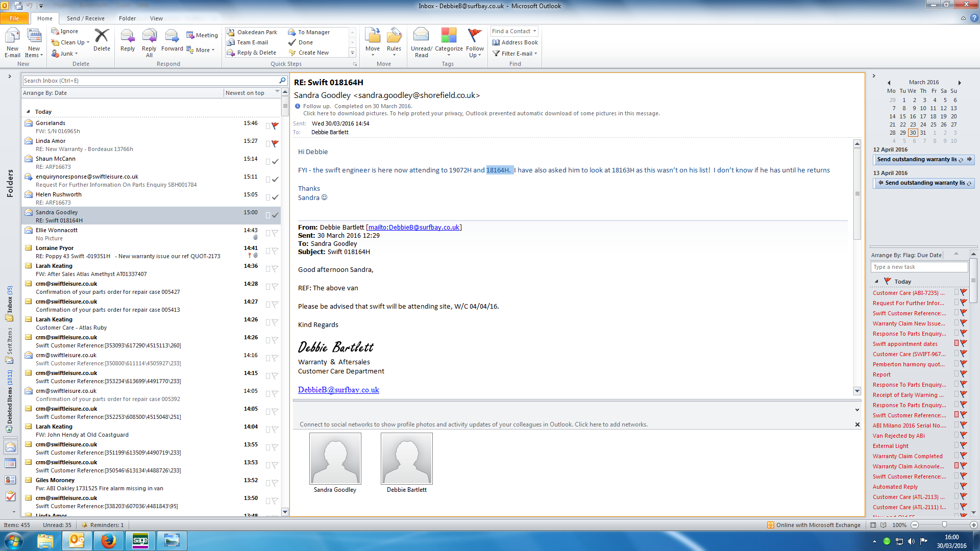Open Address Book from Find group

[515, 42]
